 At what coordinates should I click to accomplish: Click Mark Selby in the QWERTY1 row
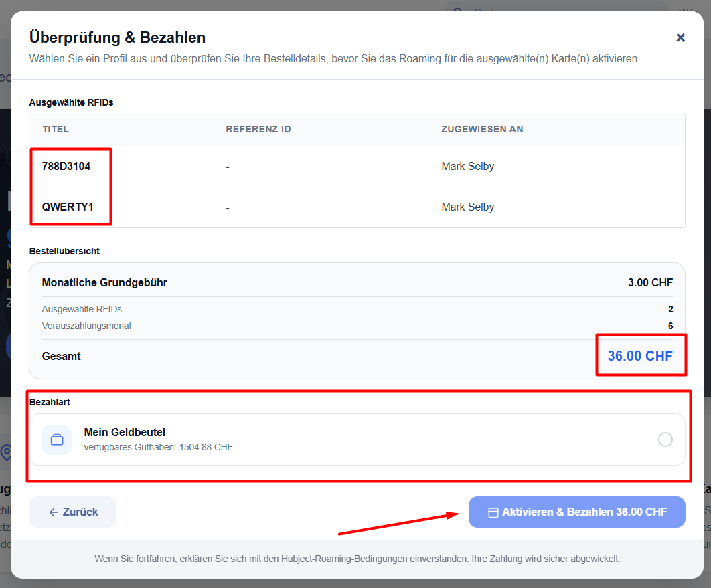point(467,207)
